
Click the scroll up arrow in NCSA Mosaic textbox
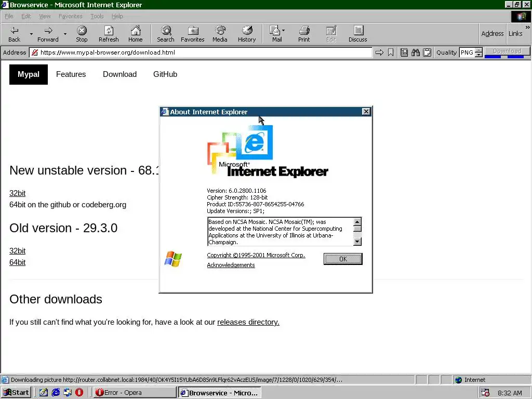pos(357,222)
